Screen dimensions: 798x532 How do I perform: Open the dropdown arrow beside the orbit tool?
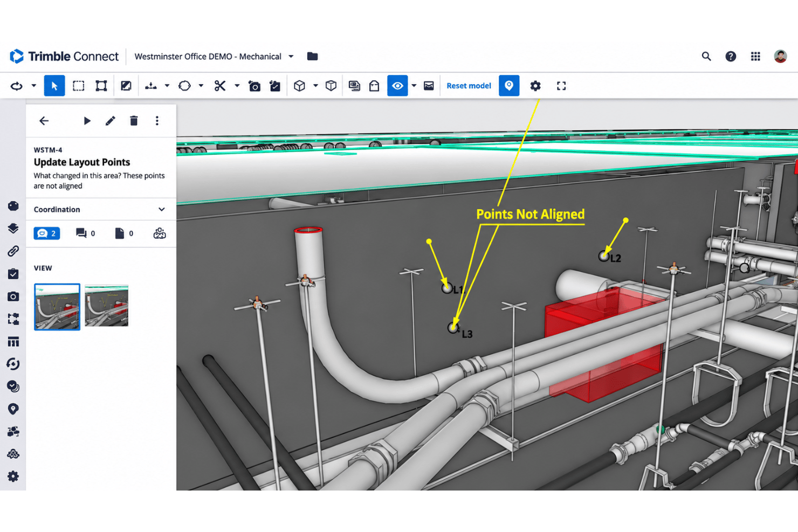click(x=33, y=86)
